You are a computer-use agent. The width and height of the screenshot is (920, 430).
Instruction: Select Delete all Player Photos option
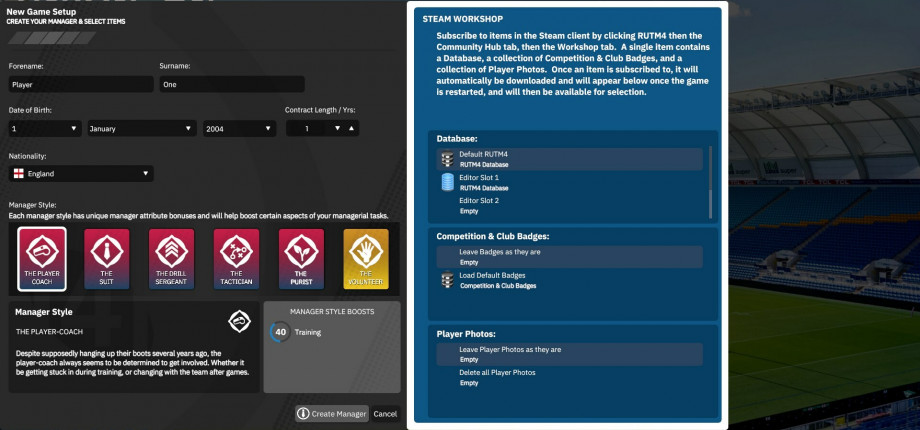pos(569,378)
